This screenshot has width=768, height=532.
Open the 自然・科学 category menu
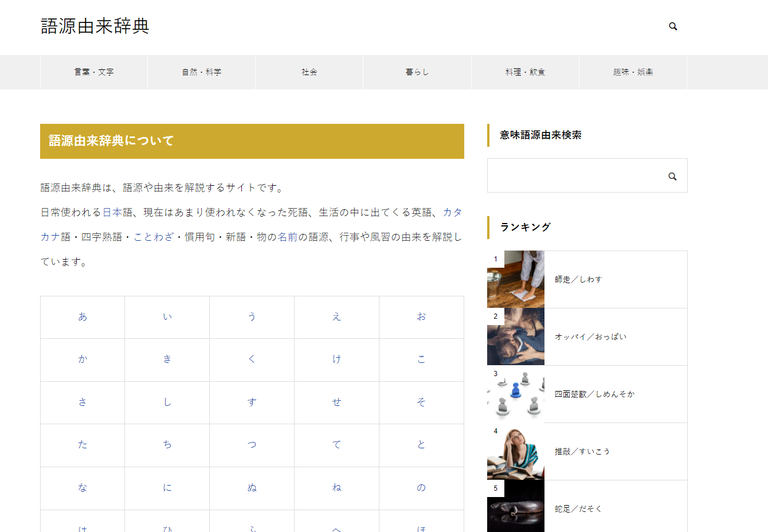(x=201, y=72)
